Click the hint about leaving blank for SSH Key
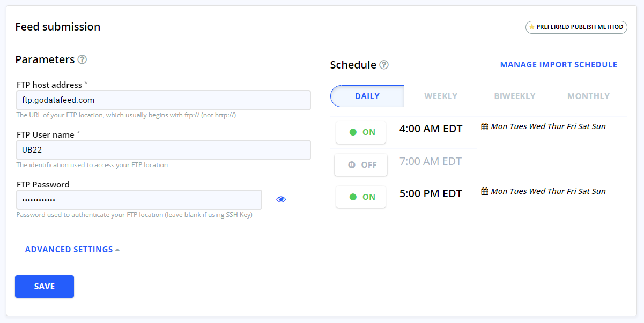 tap(135, 215)
